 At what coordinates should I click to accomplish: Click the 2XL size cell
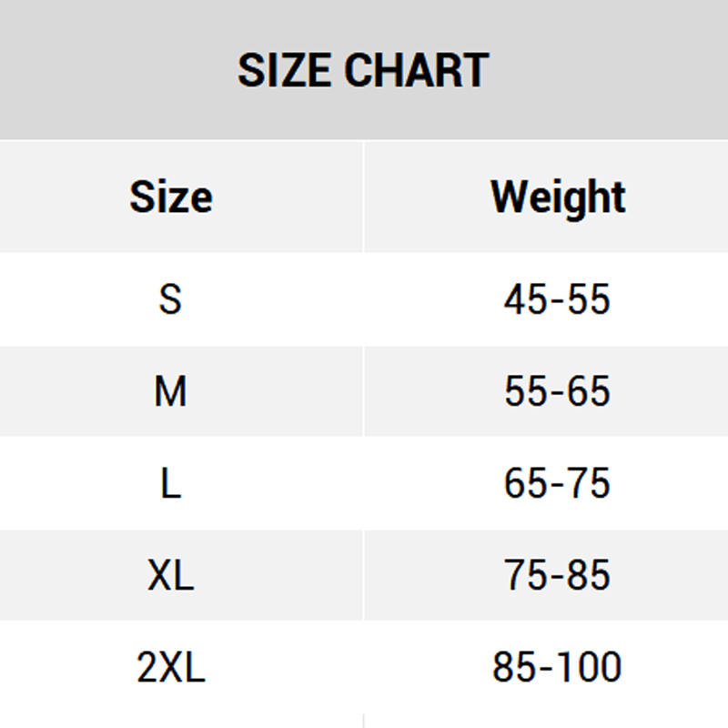pyautogui.click(x=170, y=667)
